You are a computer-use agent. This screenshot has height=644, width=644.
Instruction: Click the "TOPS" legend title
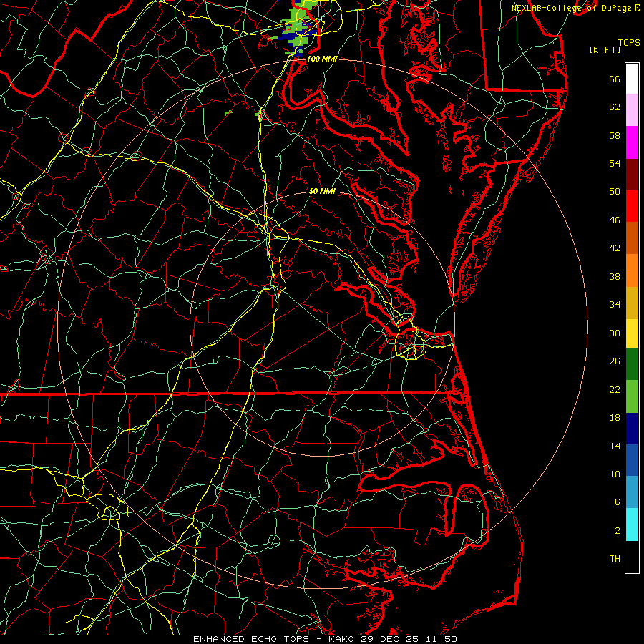[x=629, y=43]
